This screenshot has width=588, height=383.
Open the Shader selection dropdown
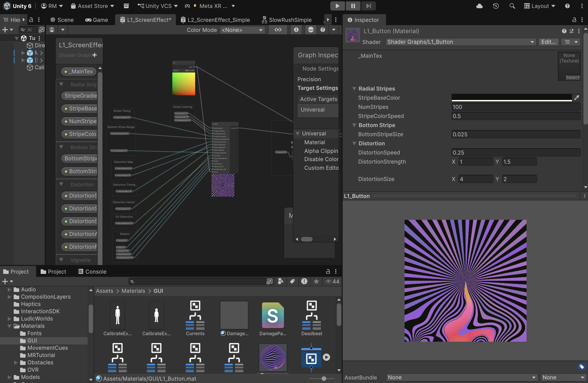(x=461, y=42)
